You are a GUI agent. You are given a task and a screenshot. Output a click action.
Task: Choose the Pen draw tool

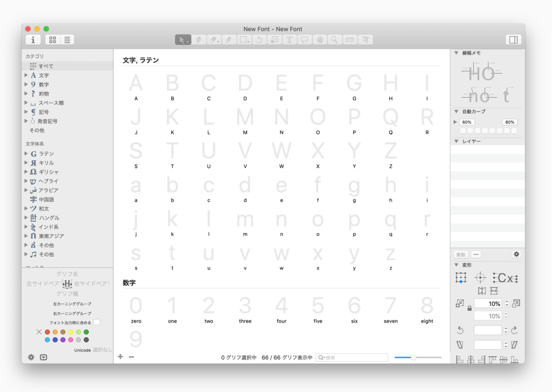point(198,40)
